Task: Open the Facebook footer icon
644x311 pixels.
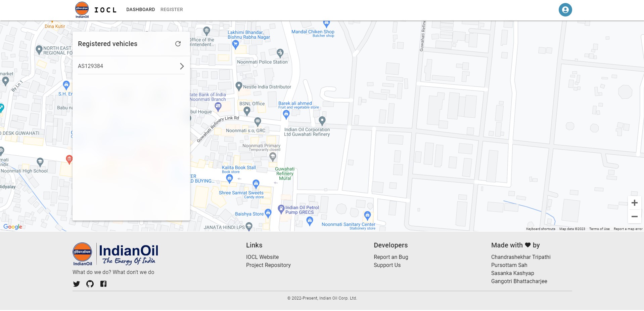Action: coord(103,284)
